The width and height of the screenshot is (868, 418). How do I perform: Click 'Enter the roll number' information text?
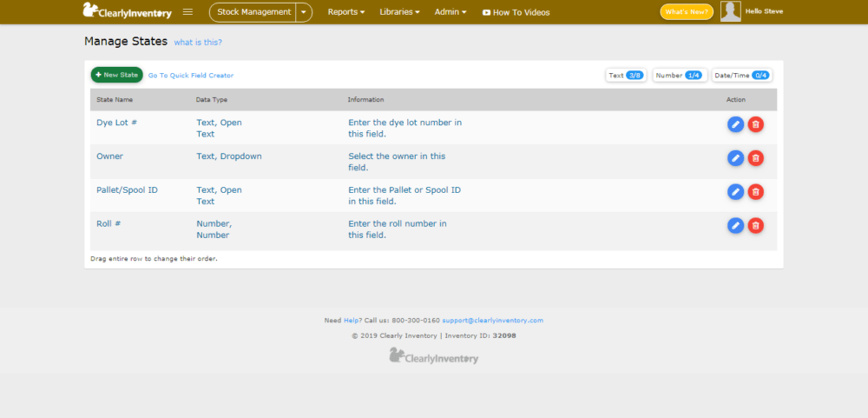tap(398, 229)
